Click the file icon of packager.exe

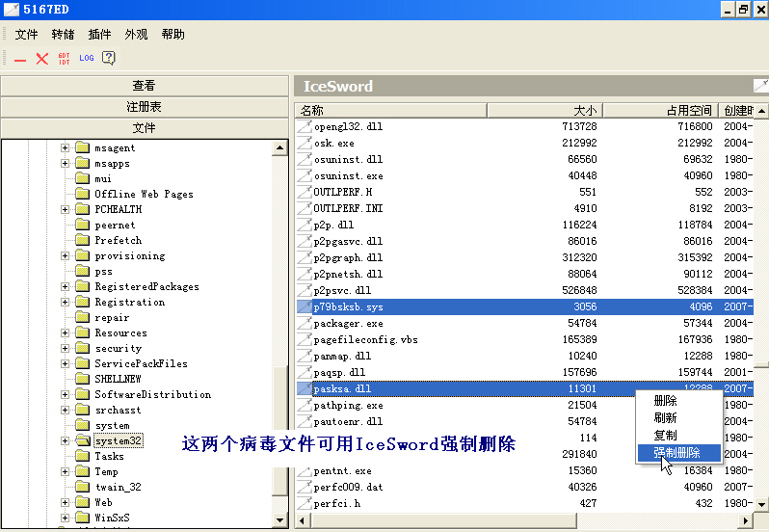coord(305,323)
